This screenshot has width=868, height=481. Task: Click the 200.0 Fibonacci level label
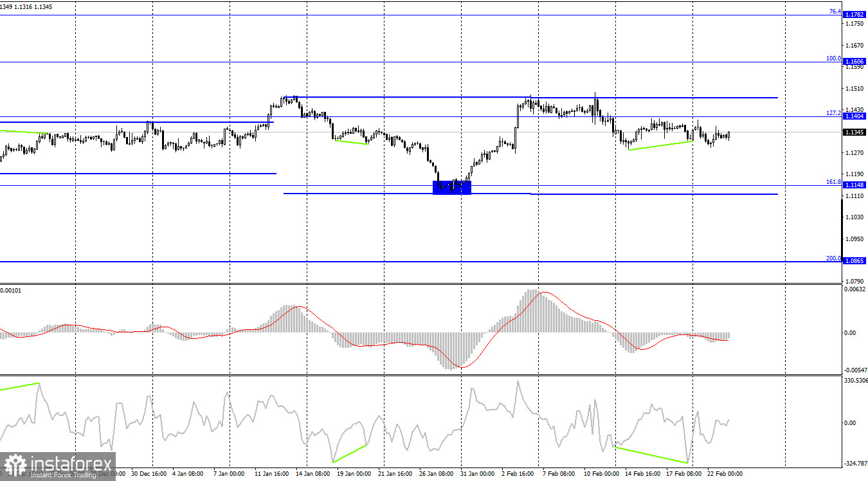(x=833, y=259)
